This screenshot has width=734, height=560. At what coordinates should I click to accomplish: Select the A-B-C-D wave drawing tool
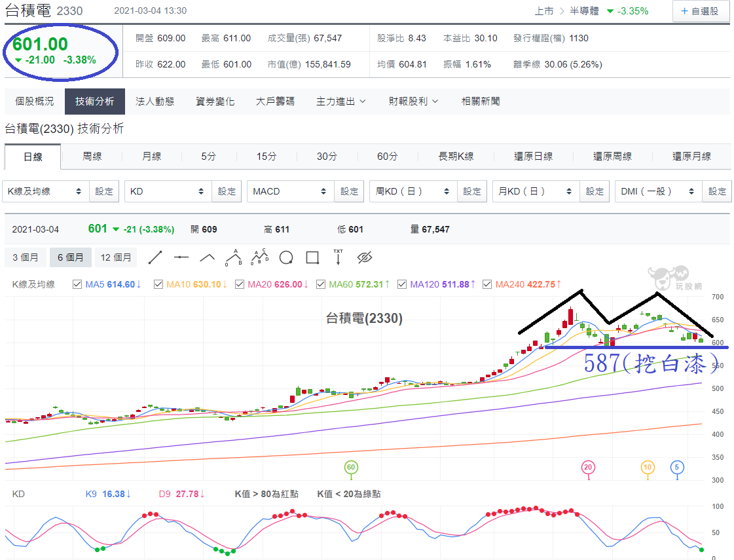[x=260, y=257]
